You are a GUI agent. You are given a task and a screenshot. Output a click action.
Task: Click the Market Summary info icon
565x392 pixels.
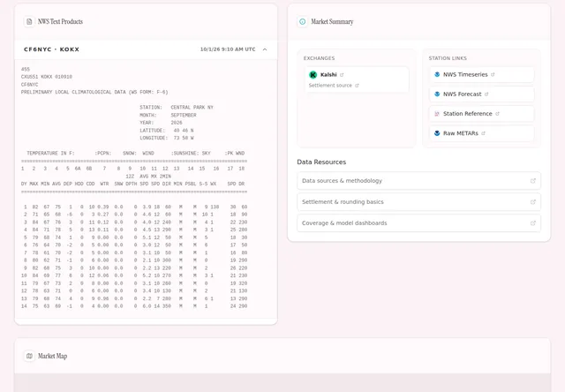tap(302, 21)
